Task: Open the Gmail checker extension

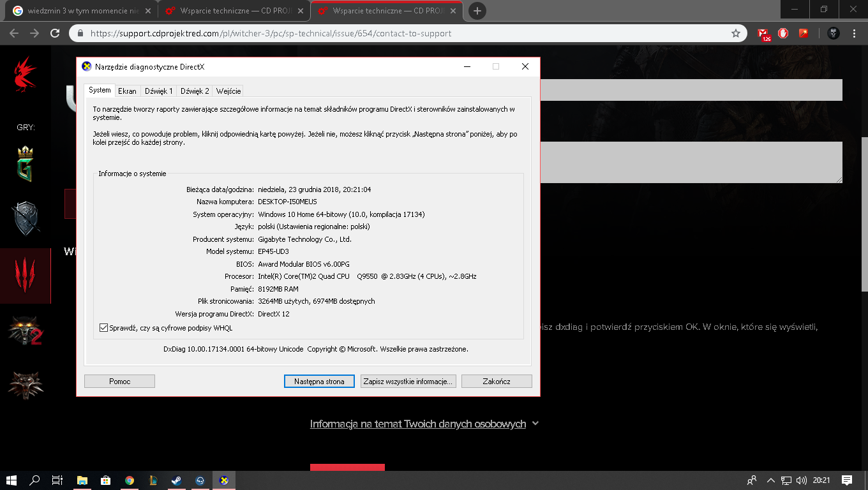Action: tap(765, 34)
